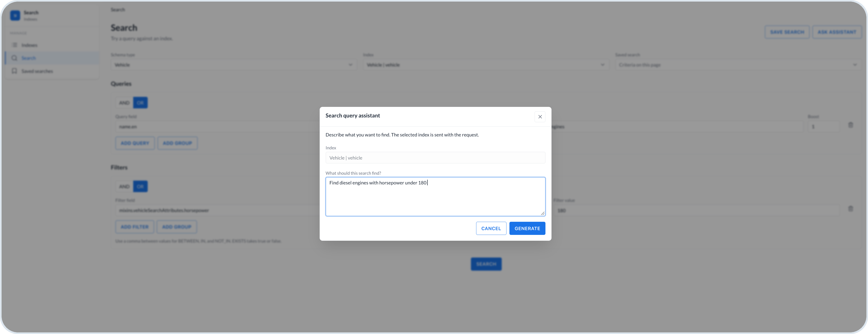
Task: Click Add Group under Filters
Action: click(176, 227)
